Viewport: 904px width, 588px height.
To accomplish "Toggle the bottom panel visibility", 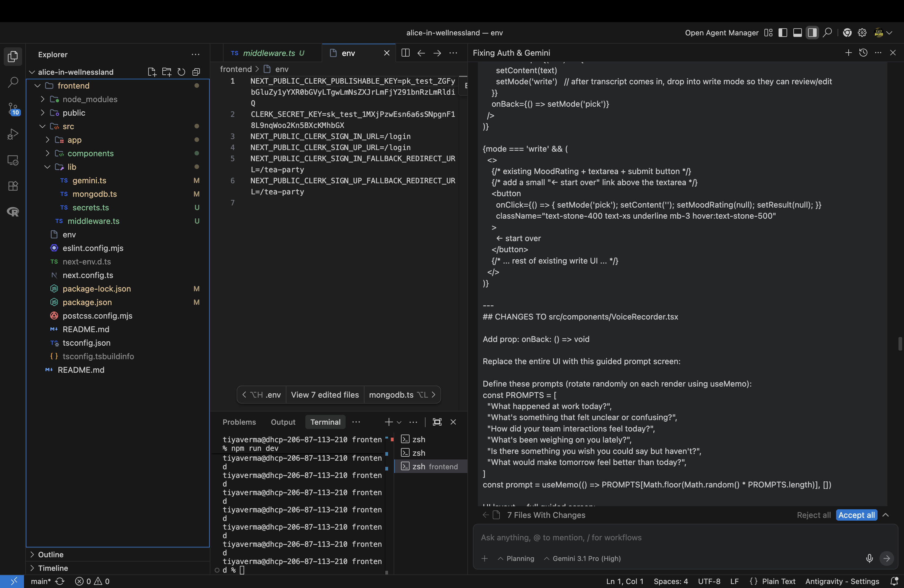I will tap(797, 33).
